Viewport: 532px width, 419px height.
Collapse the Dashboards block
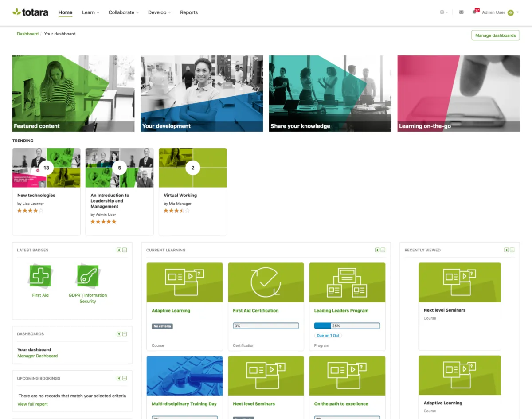125,334
